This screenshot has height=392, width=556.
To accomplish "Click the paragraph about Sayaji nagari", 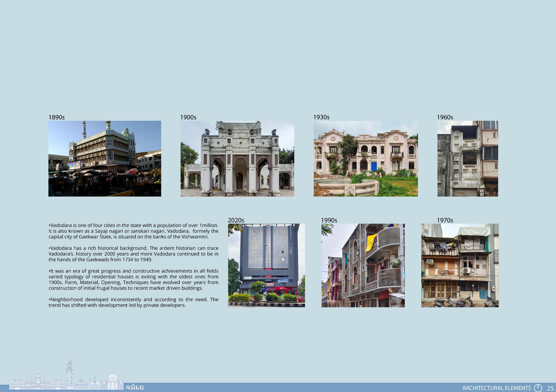I will tap(133, 231).
